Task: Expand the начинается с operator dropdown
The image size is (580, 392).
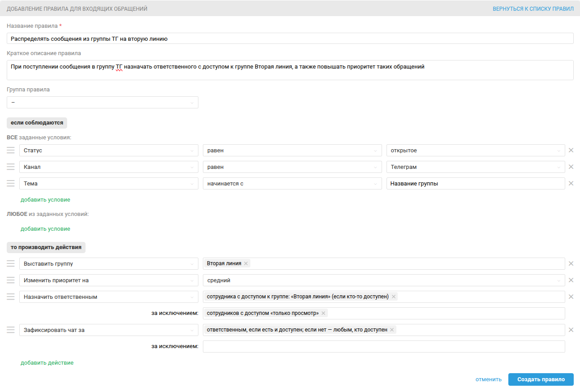Action: [x=292, y=184]
